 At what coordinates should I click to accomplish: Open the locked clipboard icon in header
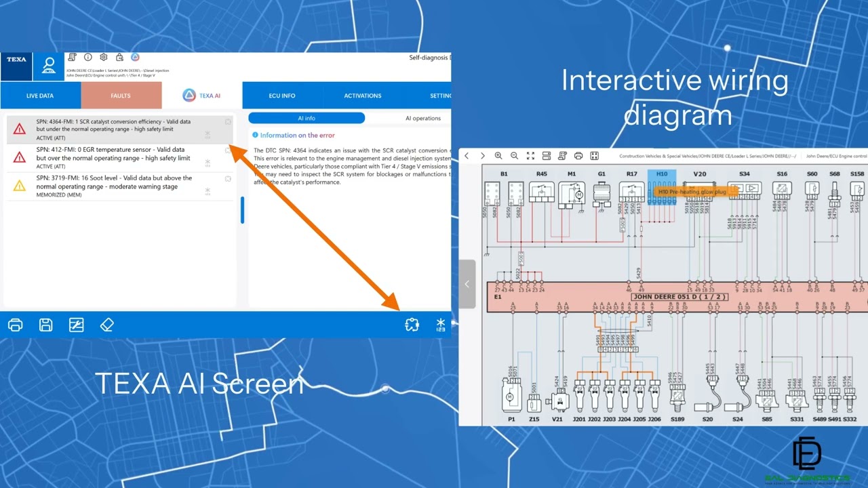point(119,58)
